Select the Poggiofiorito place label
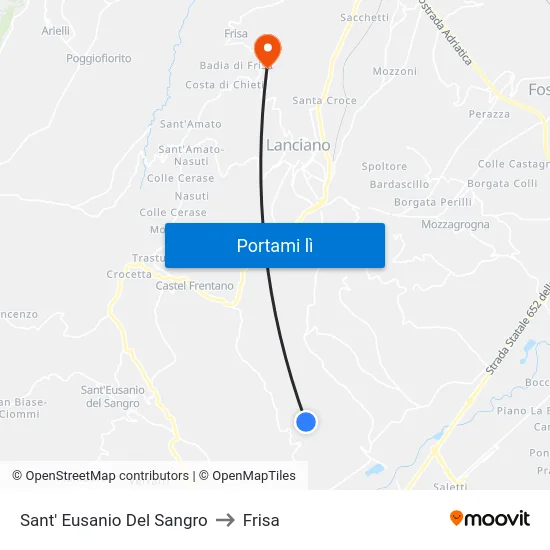The image size is (550, 550). pyautogui.click(x=99, y=58)
